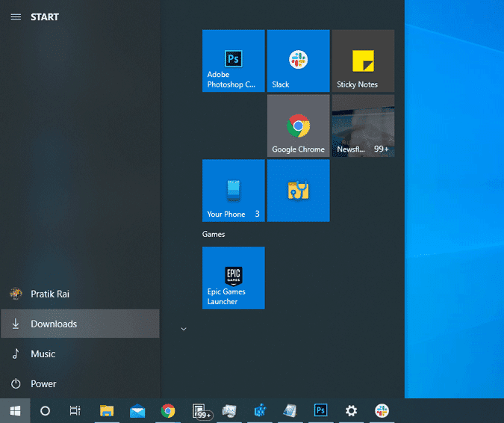Viewport: 504px width, 423px height.
Task: Open the Your Phone tile
Action: [x=234, y=191]
